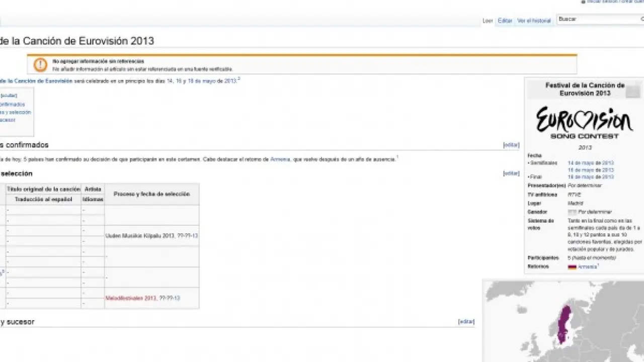Open the Ver el historial tab
The image size is (644, 362).
[534, 21]
